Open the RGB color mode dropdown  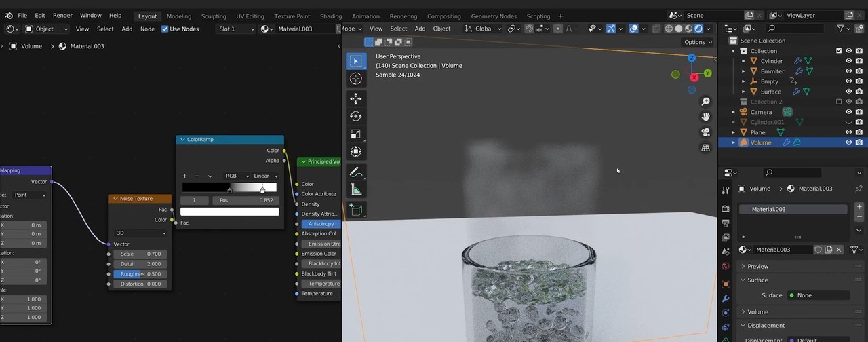(x=236, y=176)
